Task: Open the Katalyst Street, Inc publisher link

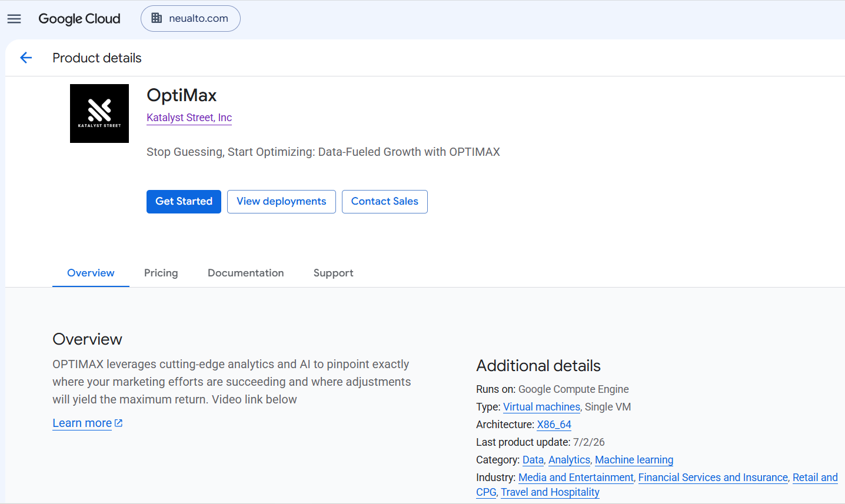Action: [x=189, y=118]
